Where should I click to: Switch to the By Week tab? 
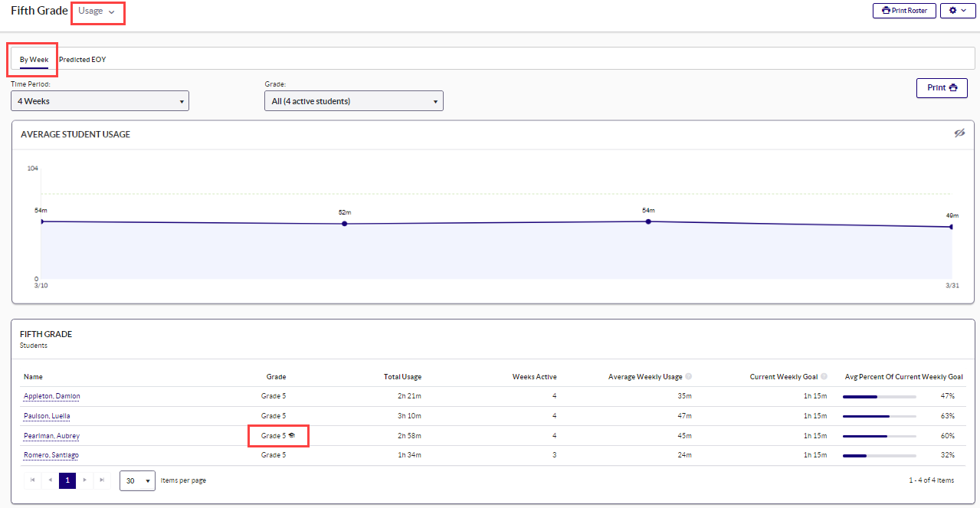[34, 60]
